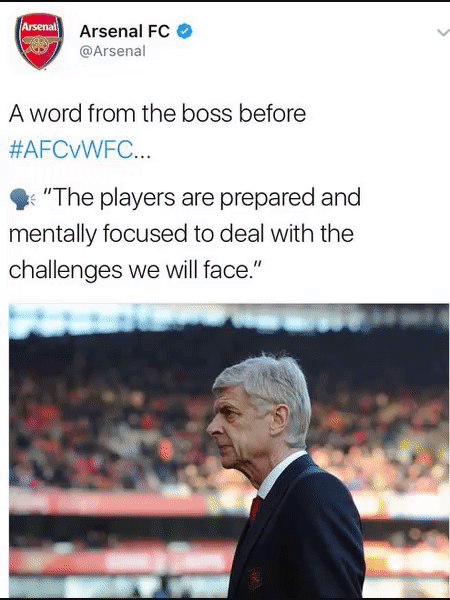Expand the tweet options chevron
This screenshot has height=600, width=450.
(x=443, y=33)
